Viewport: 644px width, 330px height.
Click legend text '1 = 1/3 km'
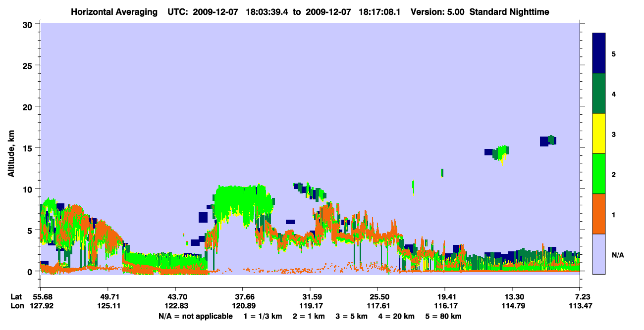pyautogui.click(x=263, y=316)
